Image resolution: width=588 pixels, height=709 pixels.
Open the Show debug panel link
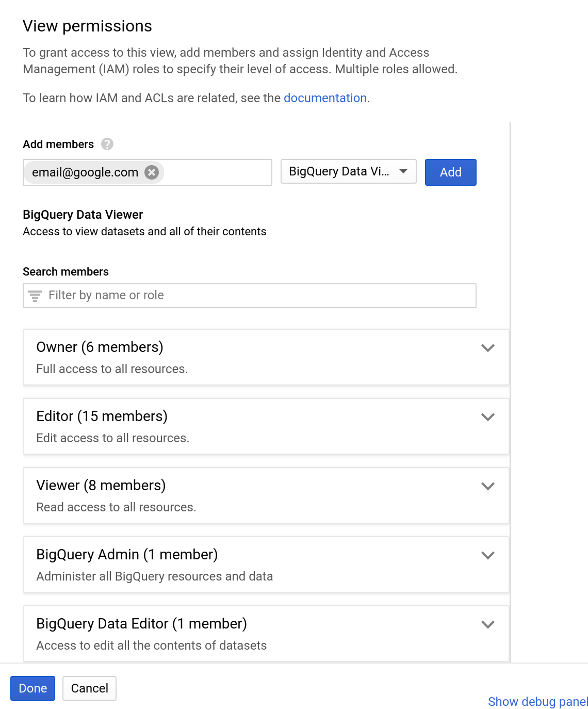(x=537, y=702)
